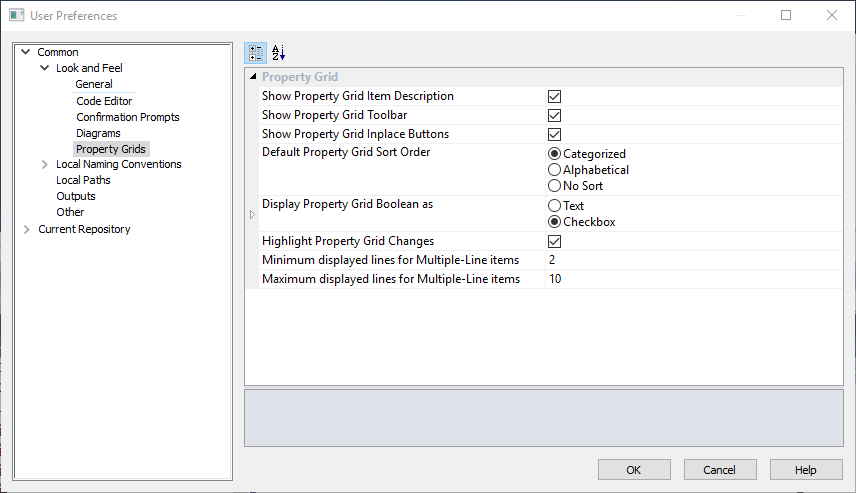Choose No Sort radio option
Viewport: 856px width, 493px height.
(x=554, y=186)
